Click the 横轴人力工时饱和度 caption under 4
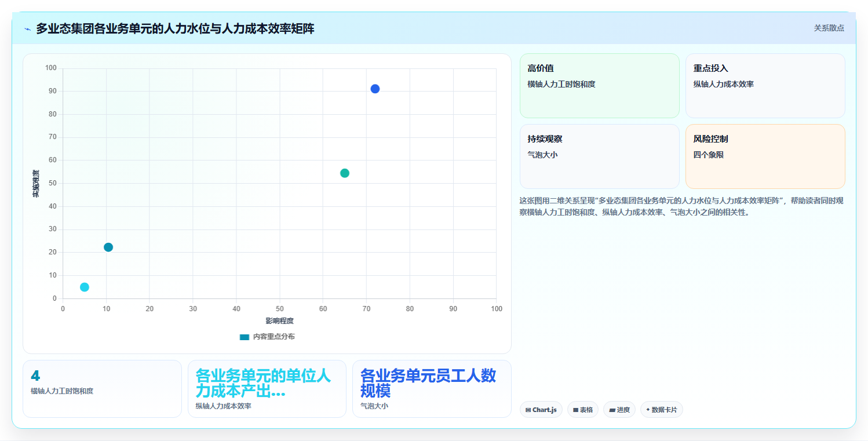 coord(62,391)
